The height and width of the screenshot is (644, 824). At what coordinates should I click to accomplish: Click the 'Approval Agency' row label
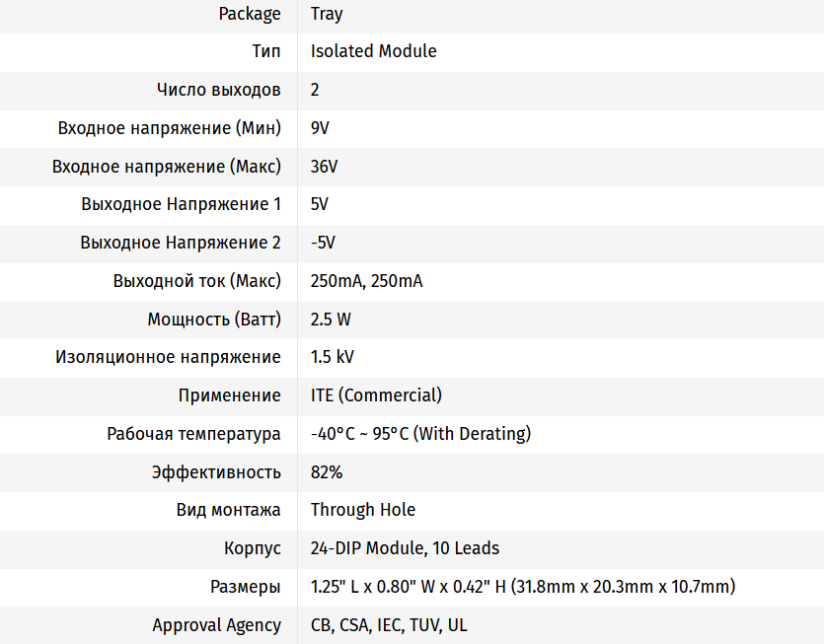216,625
